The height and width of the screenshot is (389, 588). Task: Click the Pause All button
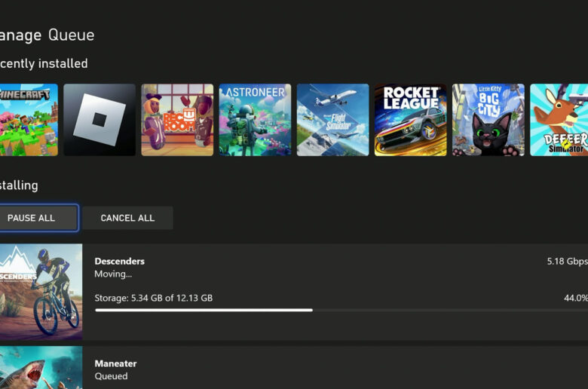tap(38, 218)
